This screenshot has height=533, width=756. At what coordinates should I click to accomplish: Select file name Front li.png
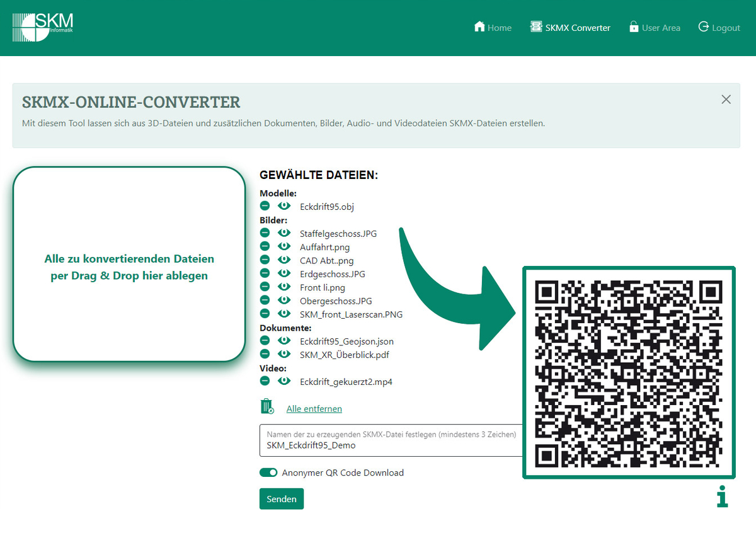(x=323, y=287)
